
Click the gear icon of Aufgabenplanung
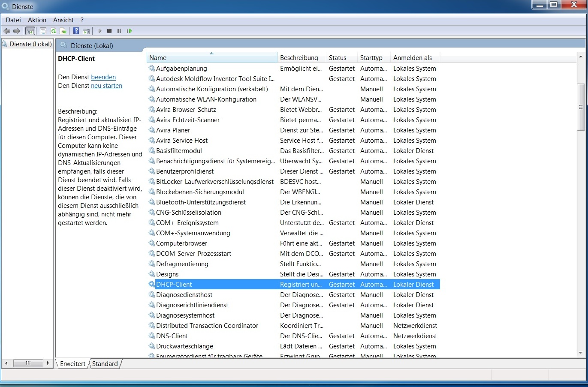[x=152, y=69]
